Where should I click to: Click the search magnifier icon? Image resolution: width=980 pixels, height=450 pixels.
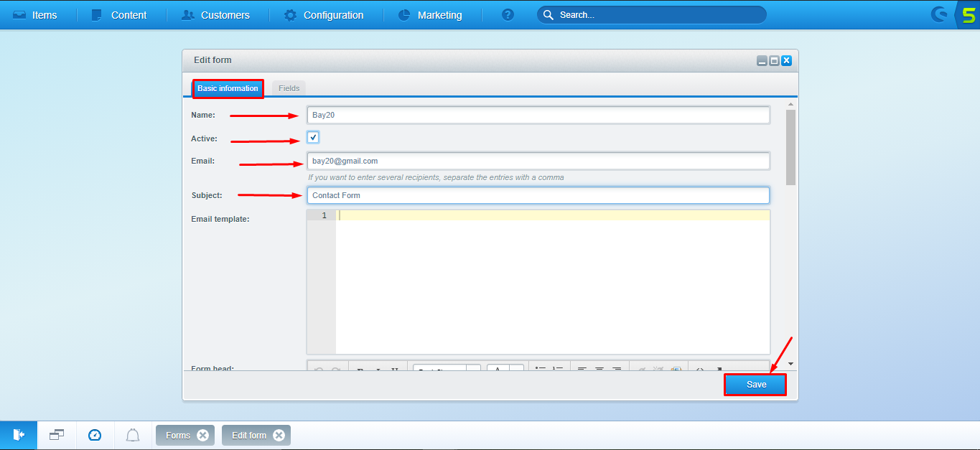coord(549,14)
